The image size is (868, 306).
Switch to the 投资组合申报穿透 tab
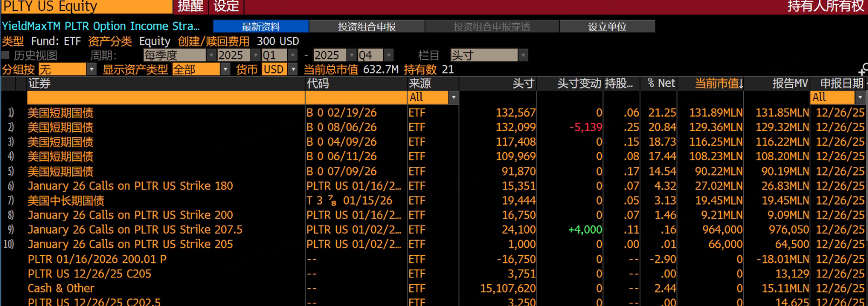pyautogui.click(x=492, y=26)
